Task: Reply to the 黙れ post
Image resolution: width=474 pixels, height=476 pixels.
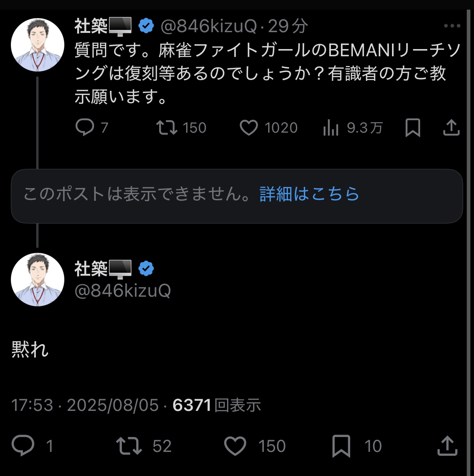Action: point(23,445)
